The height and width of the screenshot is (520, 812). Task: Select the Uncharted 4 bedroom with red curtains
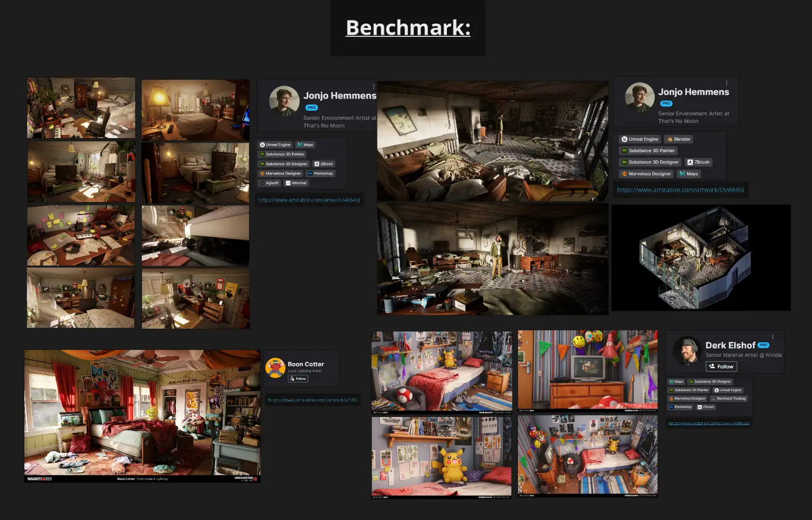point(142,416)
